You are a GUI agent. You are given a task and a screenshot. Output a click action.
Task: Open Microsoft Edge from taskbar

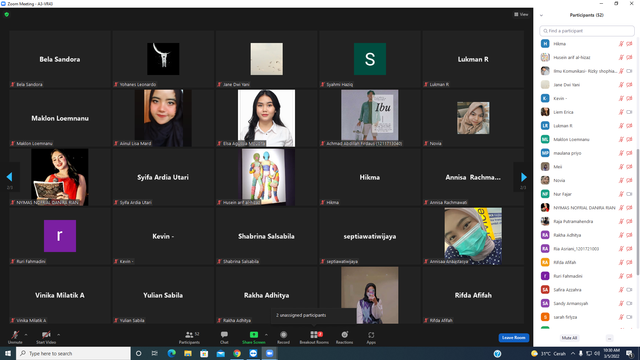[x=171, y=353]
